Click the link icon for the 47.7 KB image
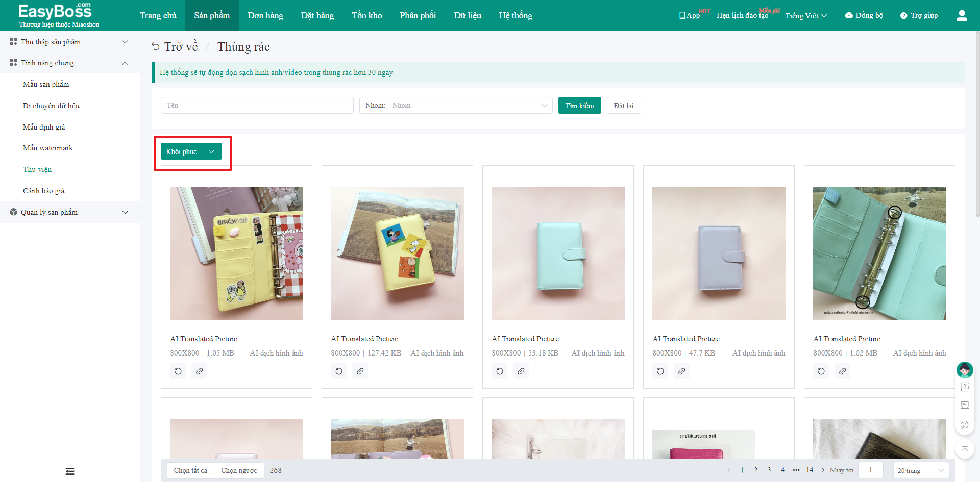The image size is (980, 482). [682, 371]
